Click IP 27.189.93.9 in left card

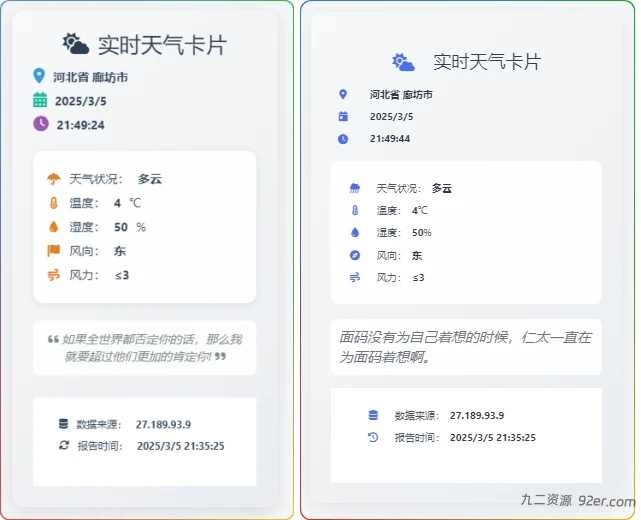164,424
